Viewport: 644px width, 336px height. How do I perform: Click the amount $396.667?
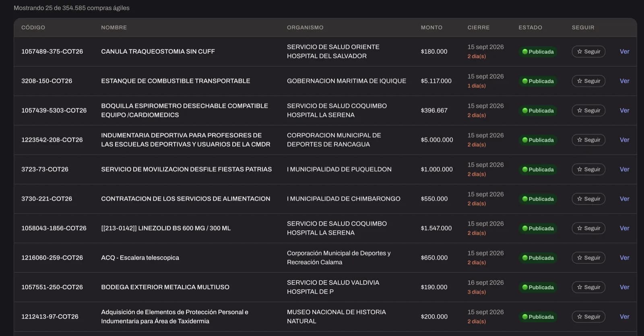[434, 110]
